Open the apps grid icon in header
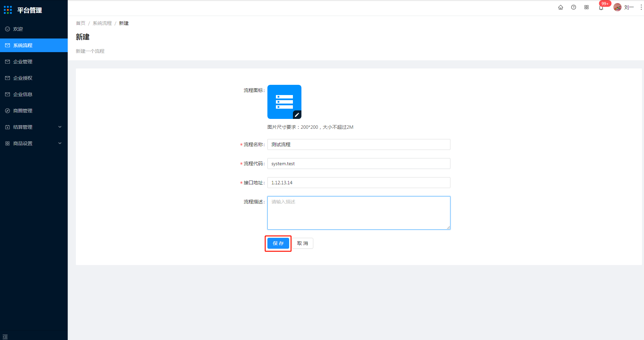Image resolution: width=644 pixels, height=340 pixels. click(587, 7)
